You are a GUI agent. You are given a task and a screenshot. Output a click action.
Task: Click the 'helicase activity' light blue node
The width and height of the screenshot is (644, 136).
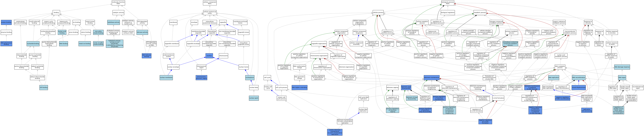[x=142, y=32]
